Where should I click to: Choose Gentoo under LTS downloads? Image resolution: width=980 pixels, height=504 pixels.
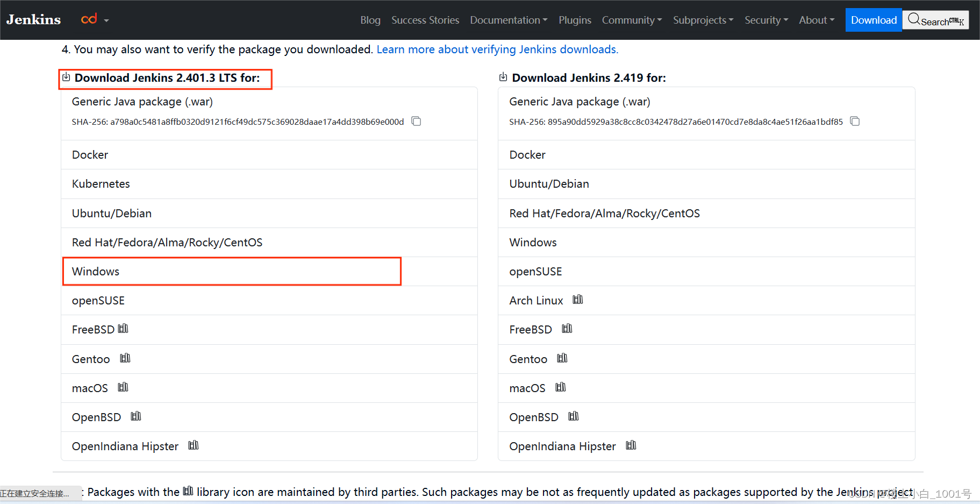coord(269,359)
